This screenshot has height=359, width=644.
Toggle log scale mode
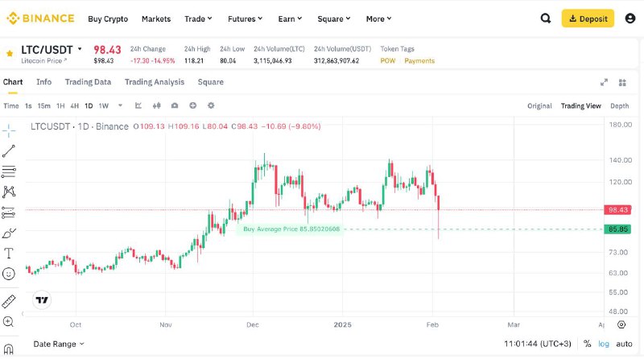(603, 344)
